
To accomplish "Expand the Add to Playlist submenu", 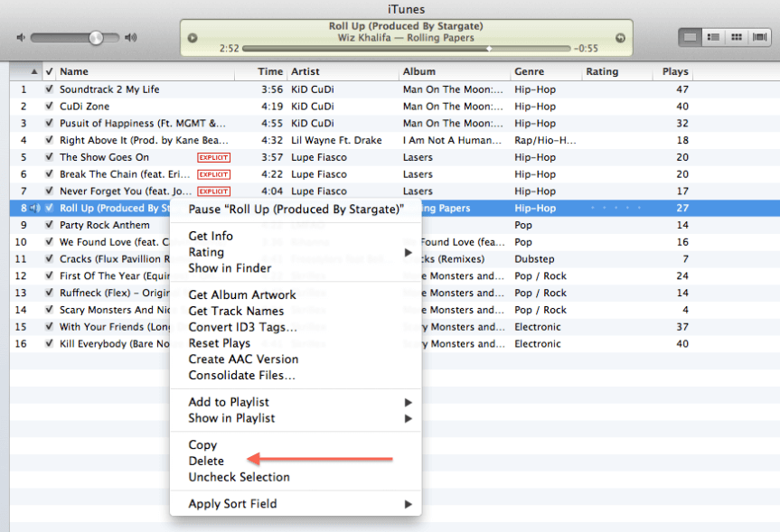I will [x=408, y=402].
